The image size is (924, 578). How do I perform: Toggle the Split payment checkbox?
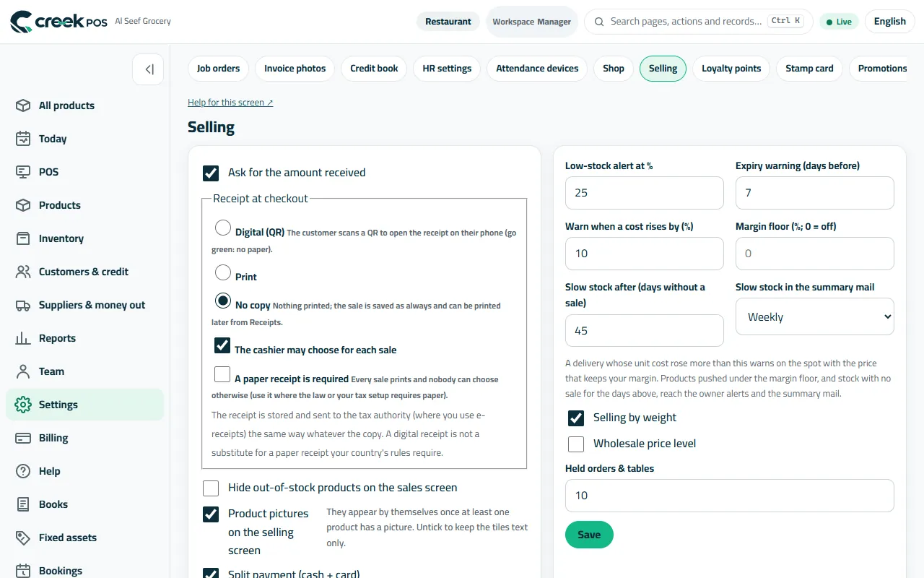[211, 574]
